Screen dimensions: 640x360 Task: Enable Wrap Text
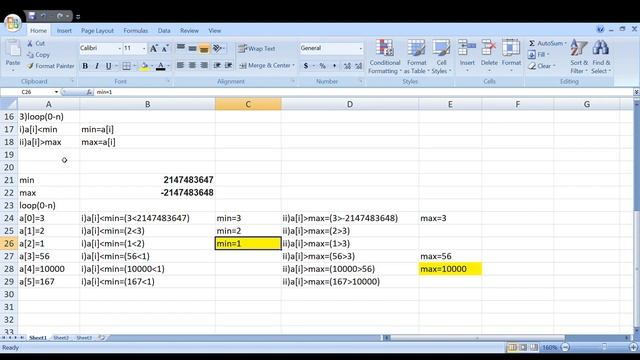(x=257, y=49)
